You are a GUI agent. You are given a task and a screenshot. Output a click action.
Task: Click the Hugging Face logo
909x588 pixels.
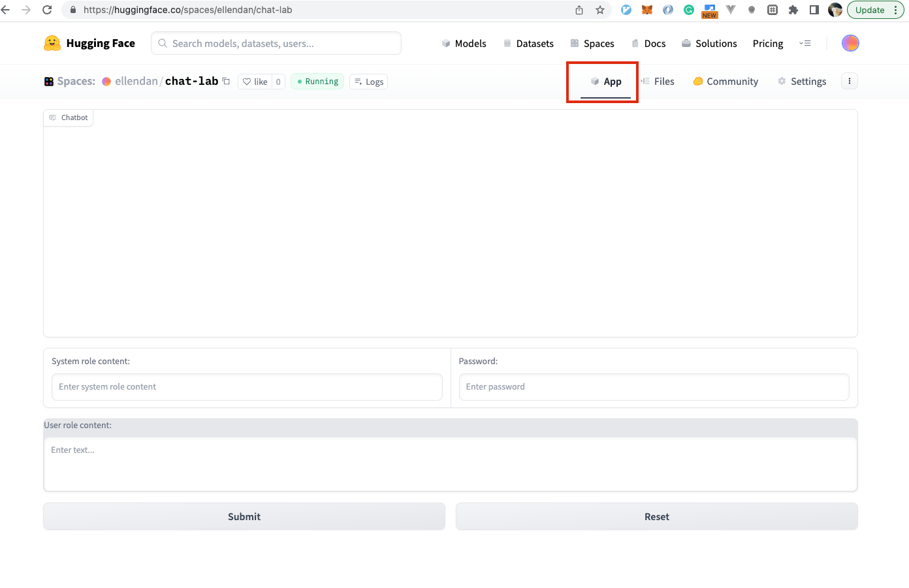(52, 43)
